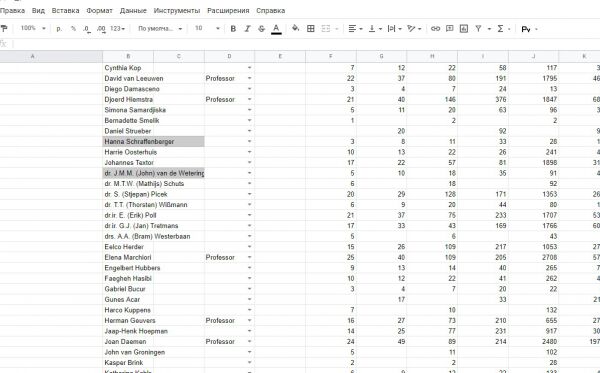Click the merge cells icon

(326, 29)
